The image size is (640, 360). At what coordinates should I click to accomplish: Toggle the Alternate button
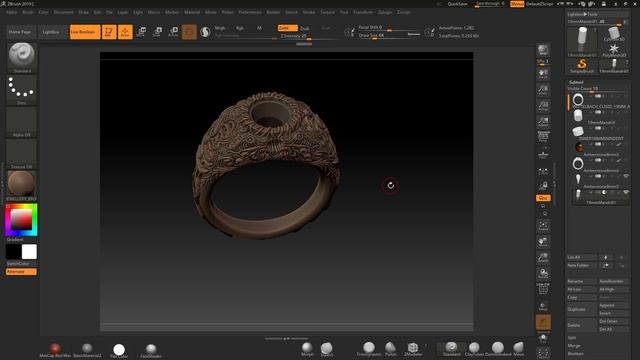coord(21,271)
